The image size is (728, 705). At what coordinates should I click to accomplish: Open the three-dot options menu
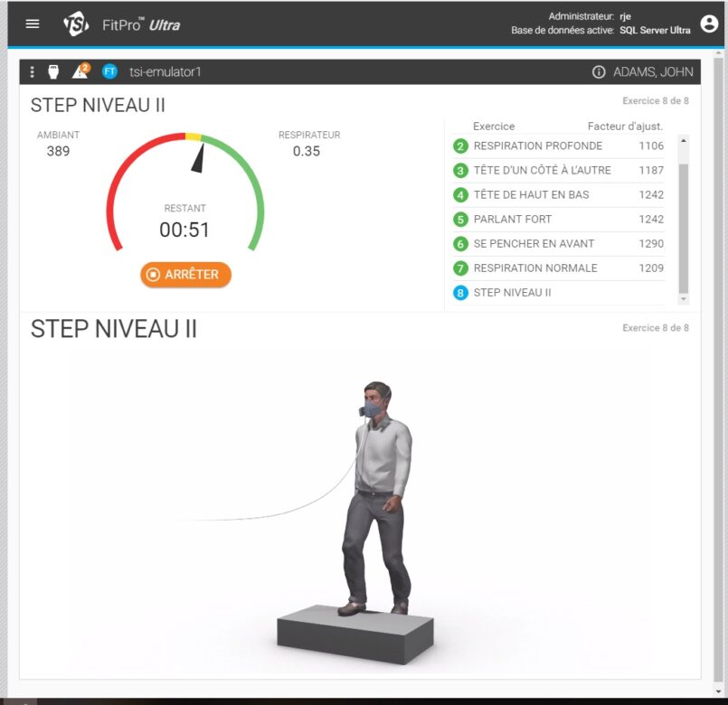pos(33,72)
